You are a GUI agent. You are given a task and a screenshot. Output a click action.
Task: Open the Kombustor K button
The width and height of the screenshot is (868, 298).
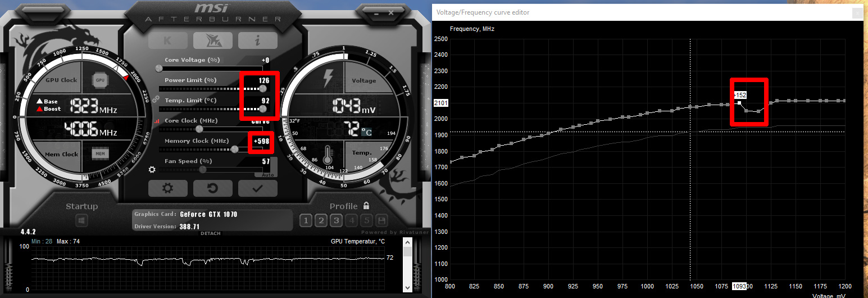pyautogui.click(x=168, y=40)
